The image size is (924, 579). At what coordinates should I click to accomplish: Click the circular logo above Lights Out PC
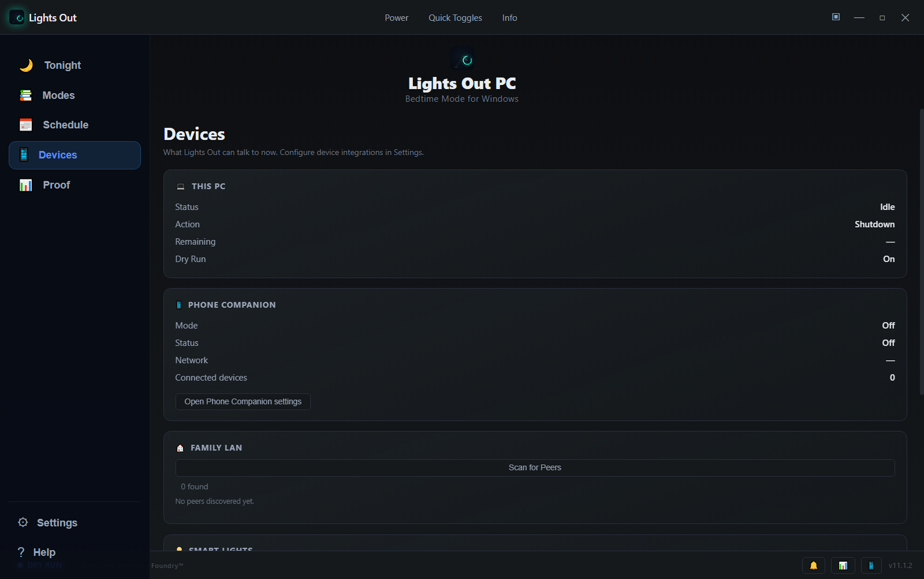click(x=463, y=59)
